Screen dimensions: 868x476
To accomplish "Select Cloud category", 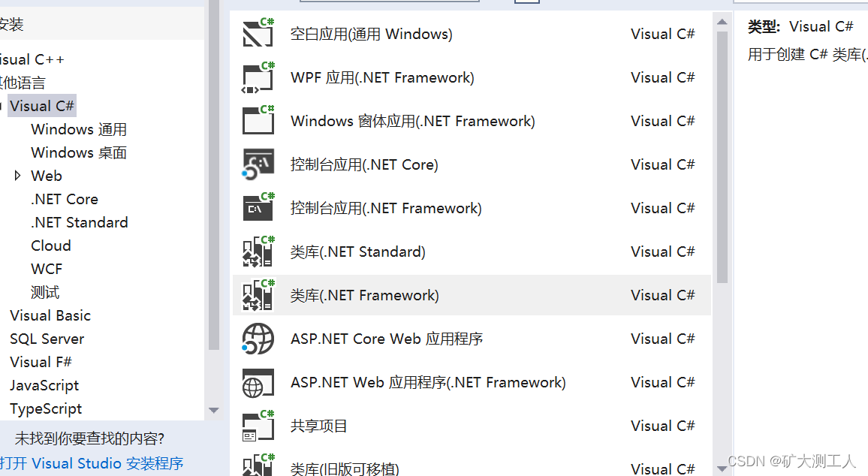I will tap(51, 246).
